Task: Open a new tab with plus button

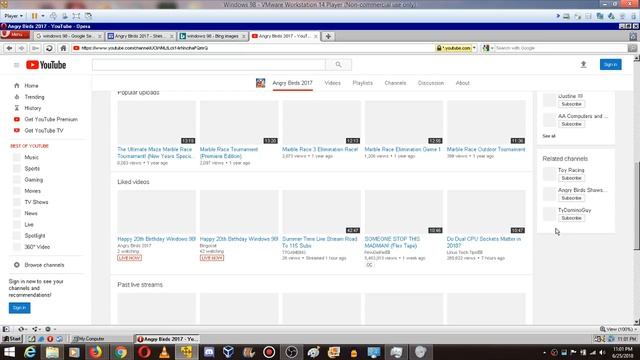Action: [328, 36]
